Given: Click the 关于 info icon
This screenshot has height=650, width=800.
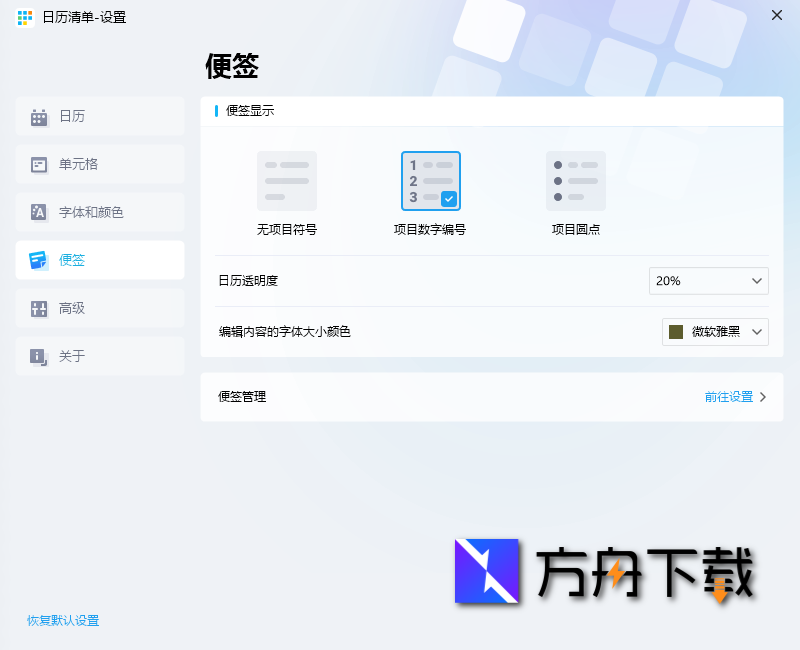Looking at the screenshot, I should pos(38,356).
